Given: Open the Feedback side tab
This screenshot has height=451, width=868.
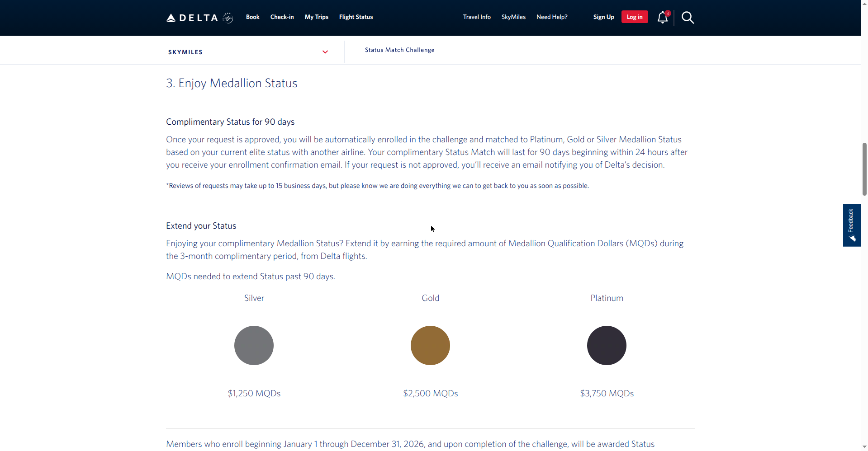Looking at the screenshot, I should point(852,225).
